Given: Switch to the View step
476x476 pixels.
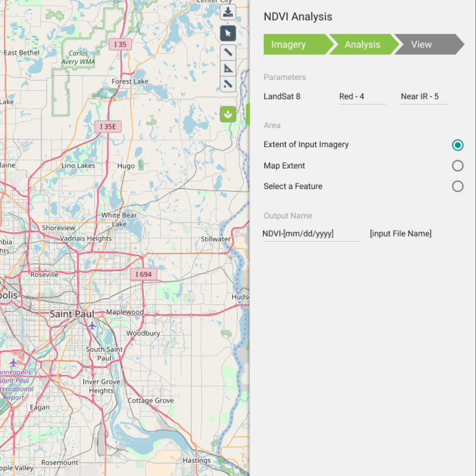Looking at the screenshot, I should [x=421, y=44].
